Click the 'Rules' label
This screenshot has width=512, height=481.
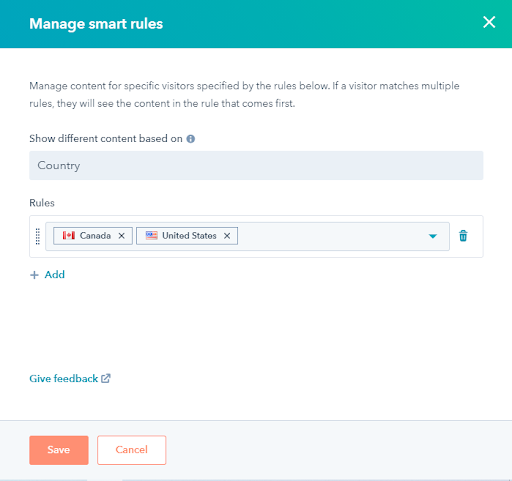pyautogui.click(x=42, y=203)
